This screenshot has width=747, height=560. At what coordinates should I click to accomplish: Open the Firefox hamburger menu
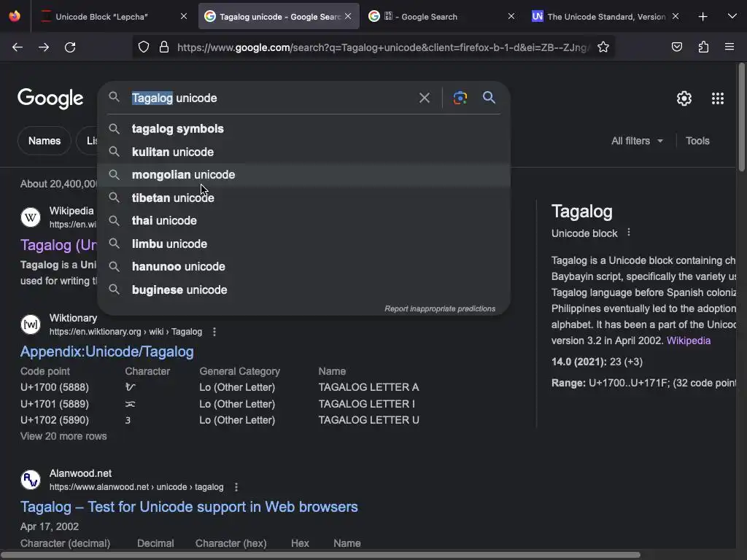click(729, 47)
